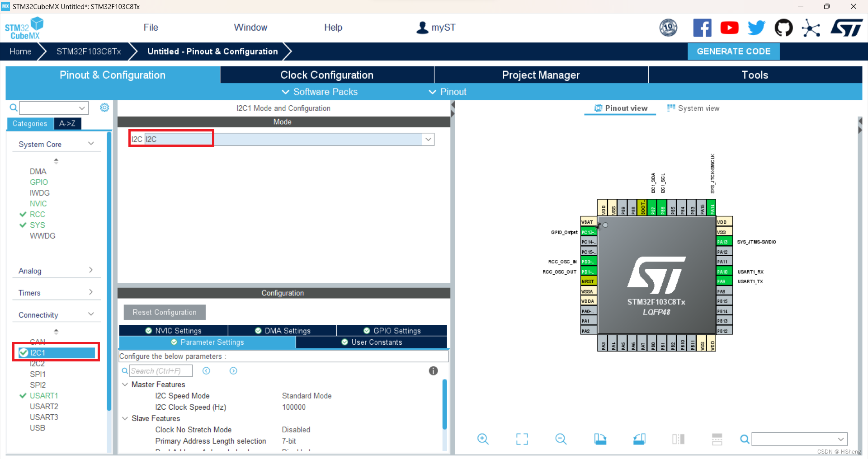Expand the Pinout menu

(448, 92)
